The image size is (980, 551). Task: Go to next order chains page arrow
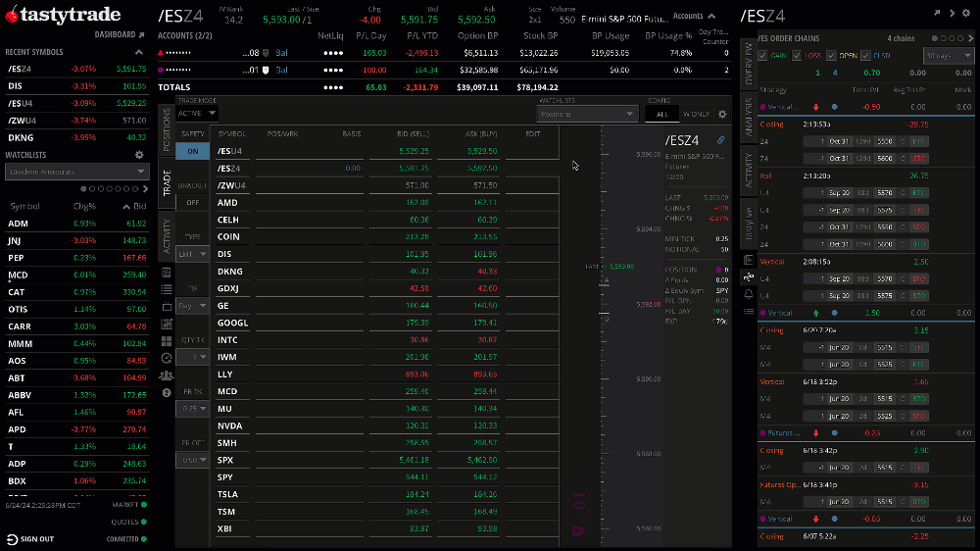point(970,38)
